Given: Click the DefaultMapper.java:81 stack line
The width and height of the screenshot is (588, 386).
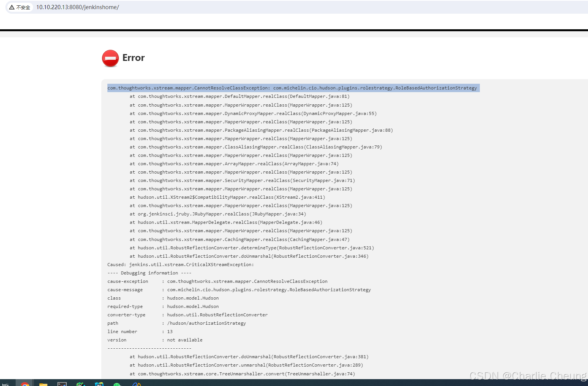Looking at the screenshot, I should (240, 97).
